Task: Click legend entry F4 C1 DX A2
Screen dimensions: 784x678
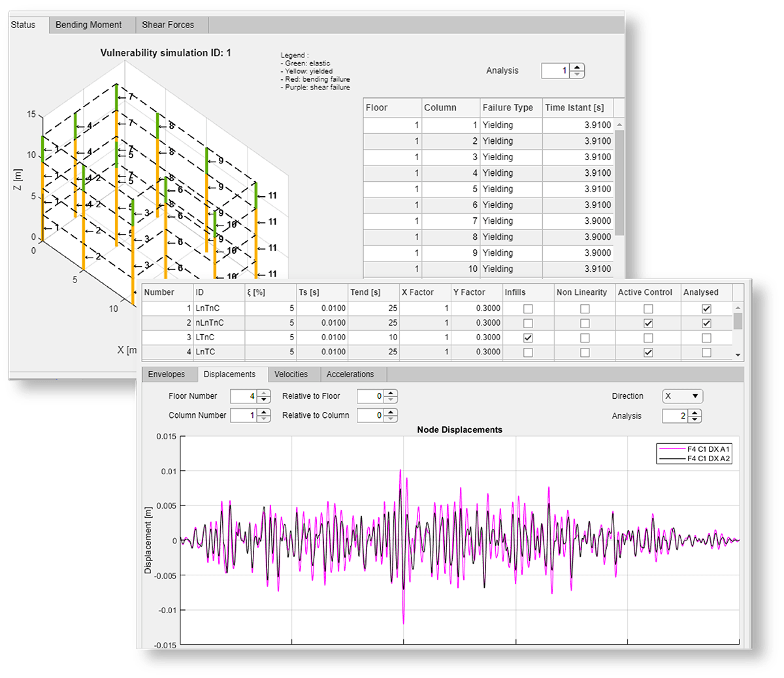Action: 694,458
